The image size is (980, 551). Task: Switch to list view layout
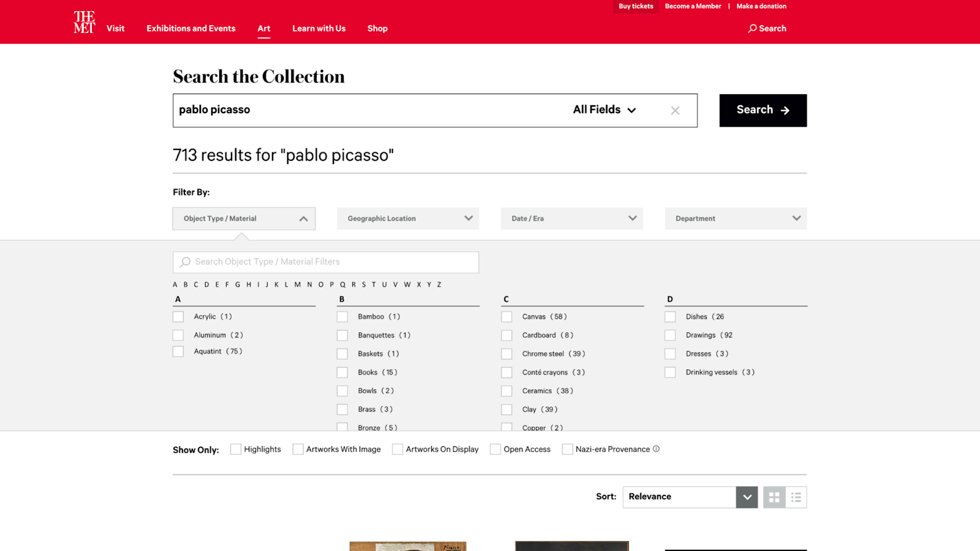tap(796, 497)
